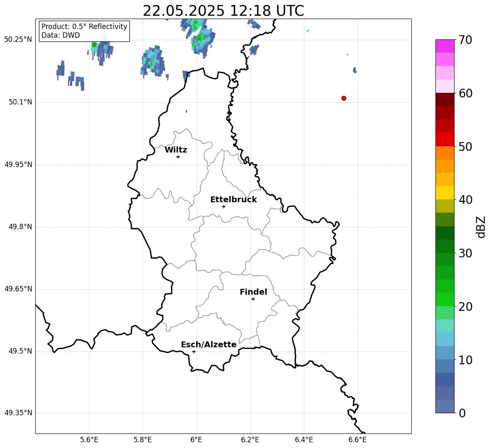The height and width of the screenshot is (448, 491).
Task: Click the colorbar tick label 0
Action: (x=462, y=413)
